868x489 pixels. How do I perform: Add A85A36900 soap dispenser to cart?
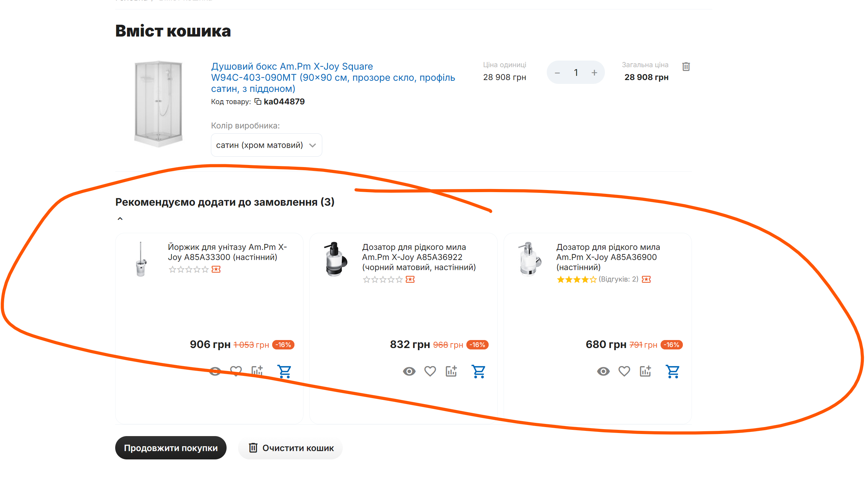coord(672,371)
